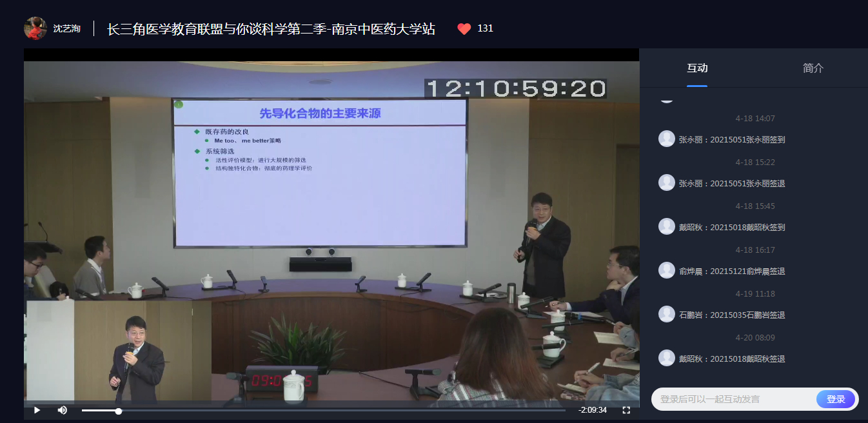Like the stream with the heart icon
The width and height of the screenshot is (868, 423).
pos(464,28)
